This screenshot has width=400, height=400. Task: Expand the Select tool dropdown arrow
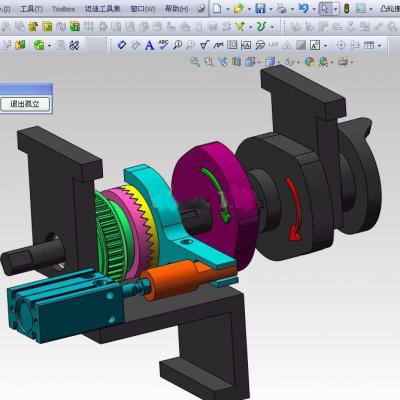[335, 9]
